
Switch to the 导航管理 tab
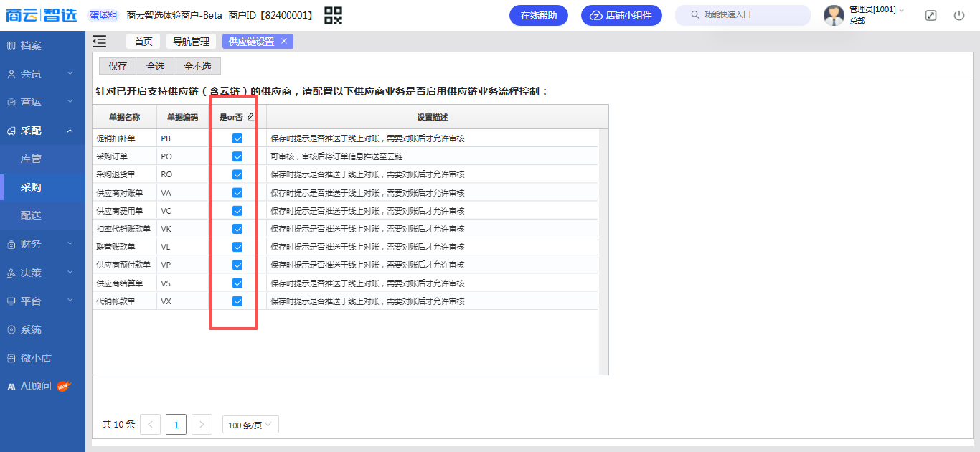pos(191,42)
